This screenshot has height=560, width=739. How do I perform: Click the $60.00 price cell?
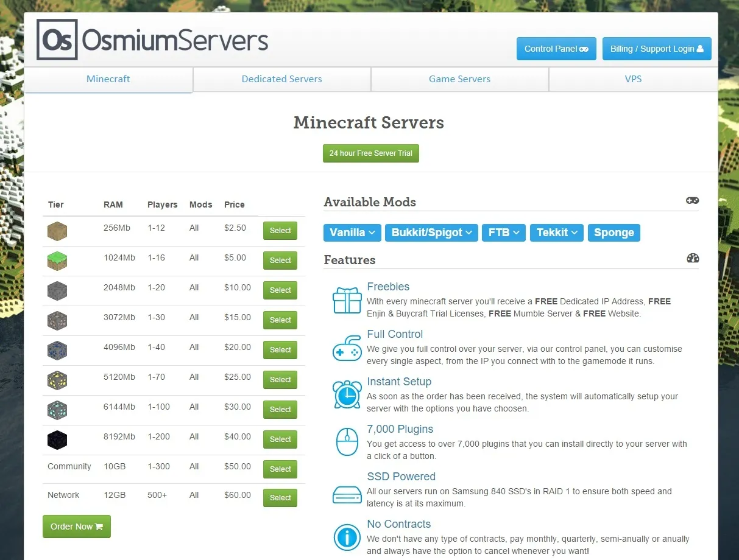point(238,495)
